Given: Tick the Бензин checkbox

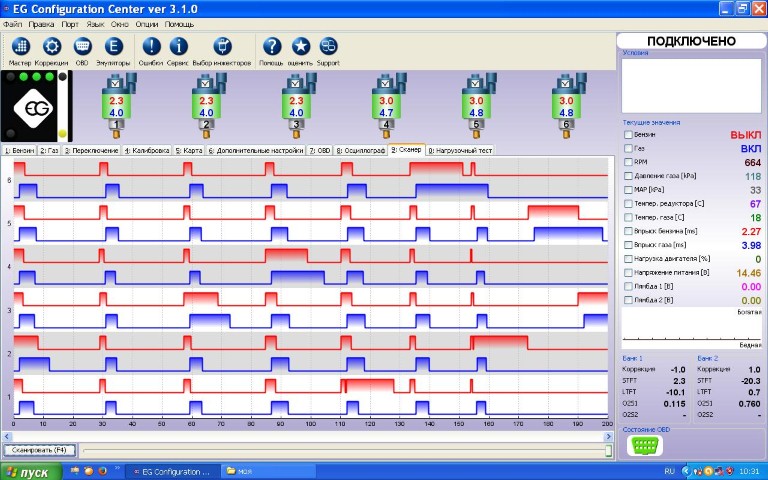Looking at the screenshot, I should click(x=628, y=134).
